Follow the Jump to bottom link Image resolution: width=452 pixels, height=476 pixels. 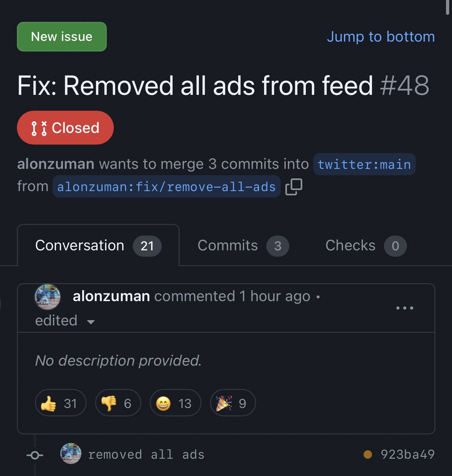381,37
